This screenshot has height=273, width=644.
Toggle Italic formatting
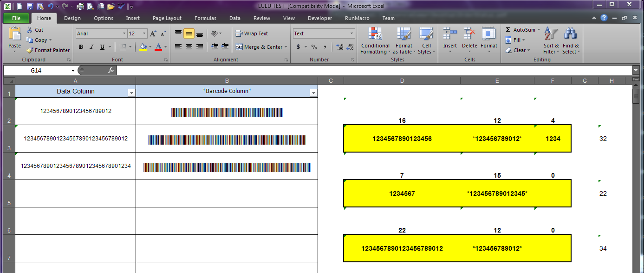pos(91,47)
